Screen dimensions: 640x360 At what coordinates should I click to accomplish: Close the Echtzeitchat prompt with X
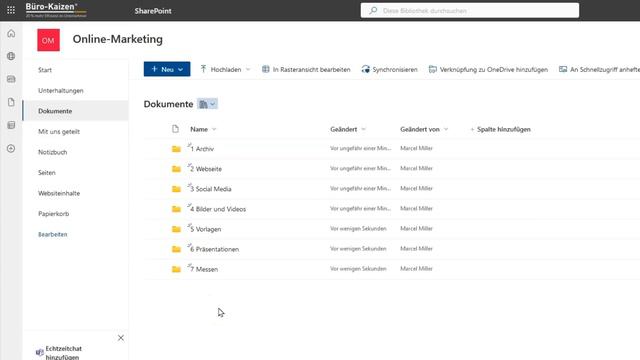click(x=121, y=338)
